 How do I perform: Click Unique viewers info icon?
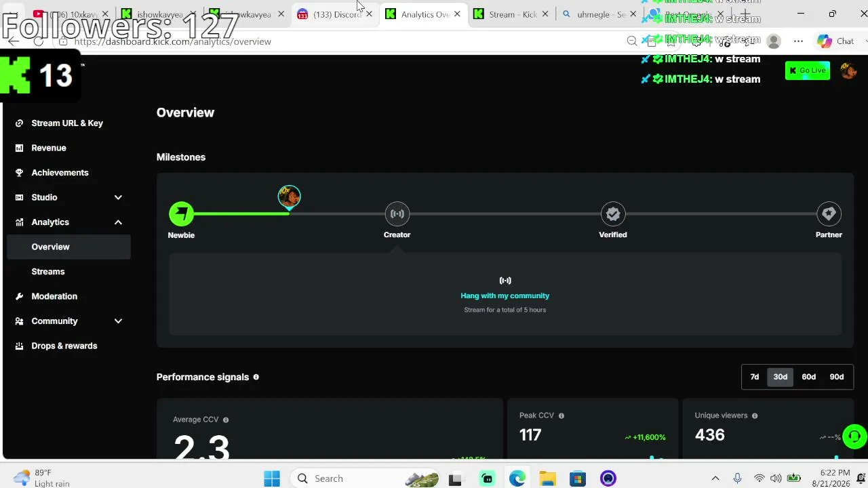(x=755, y=415)
